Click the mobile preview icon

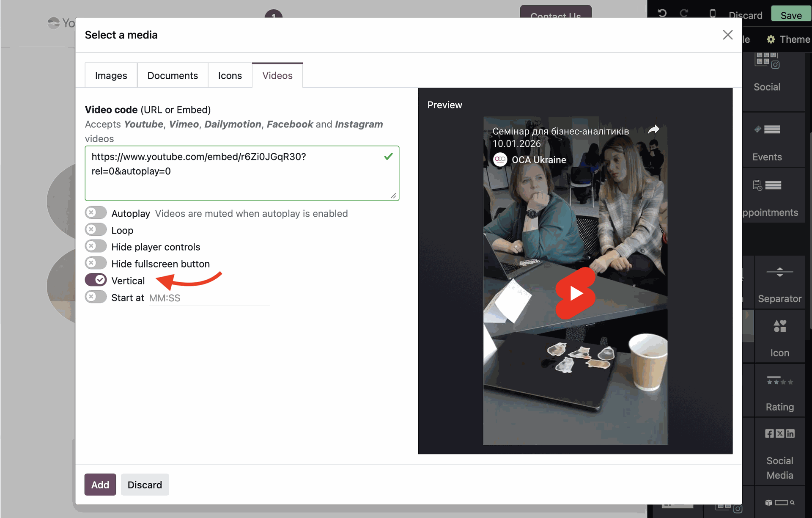[713, 14]
